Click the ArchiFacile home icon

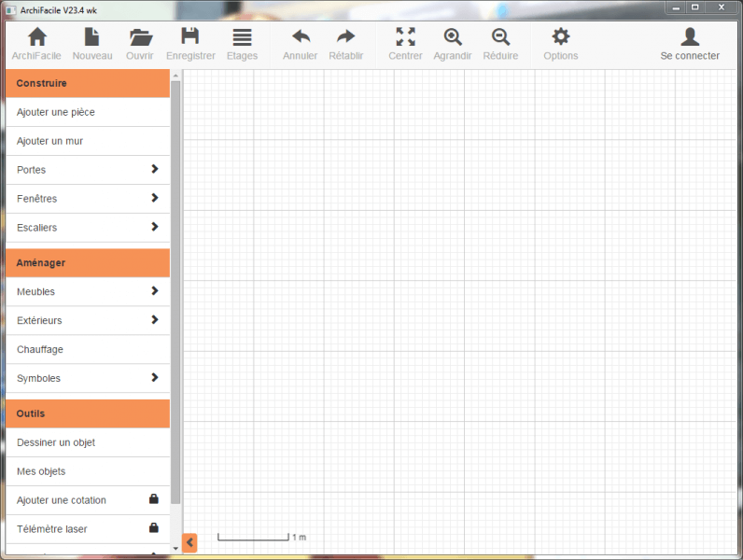(37, 37)
